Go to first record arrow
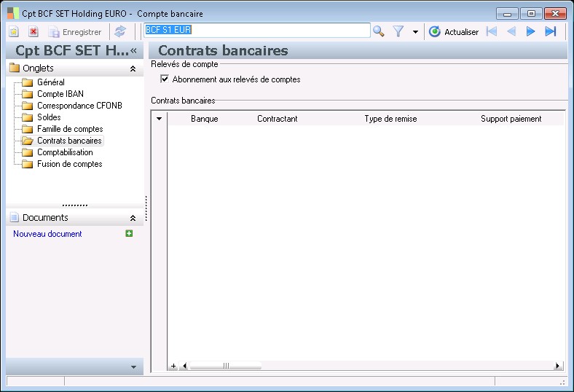 tap(492, 31)
